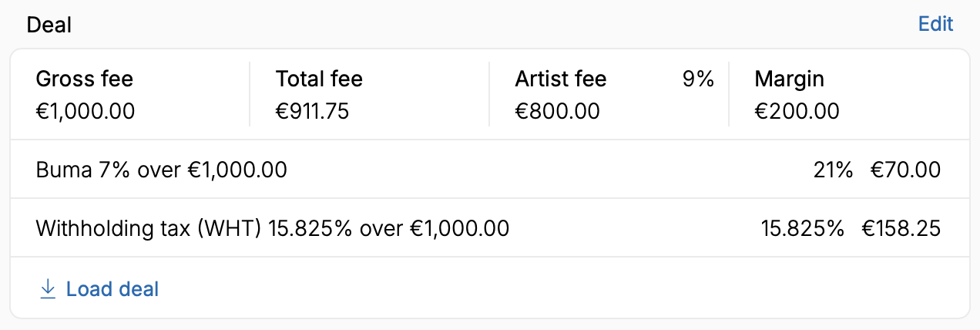The image size is (980, 330).
Task: Click the €70.00 Buma amount
Action: [x=905, y=169]
